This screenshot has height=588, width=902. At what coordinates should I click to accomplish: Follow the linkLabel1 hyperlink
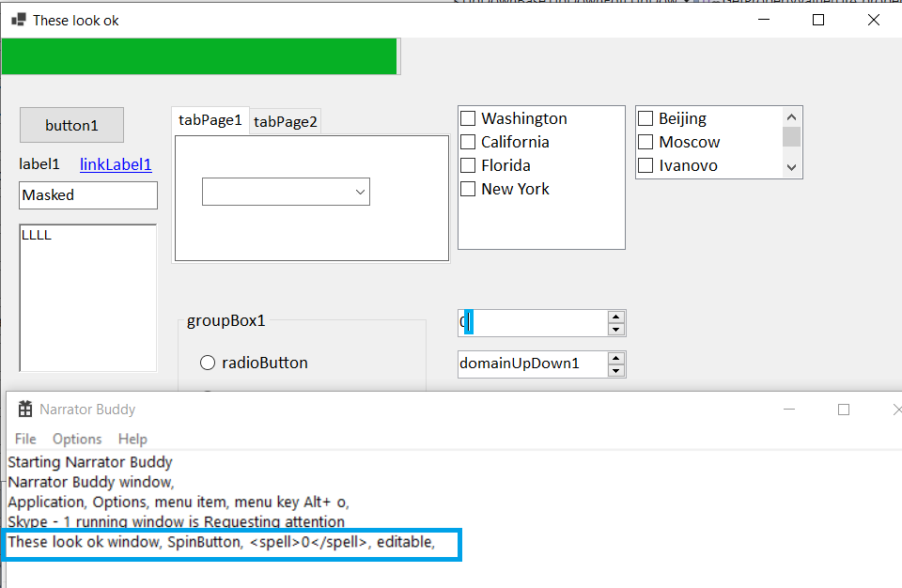tap(115, 164)
